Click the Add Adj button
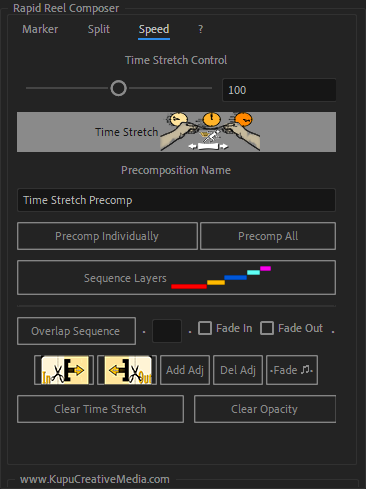Screen dimensions: 366x489 point(185,370)
